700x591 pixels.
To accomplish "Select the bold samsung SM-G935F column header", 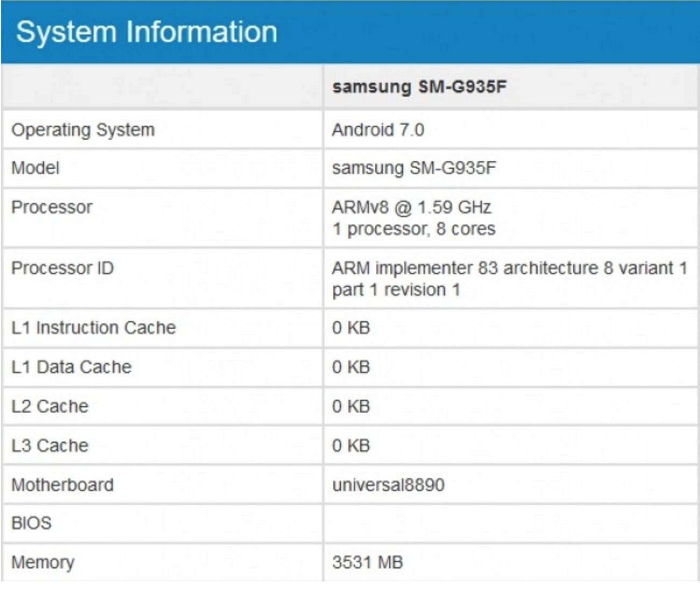I will (x=419, y=87).
